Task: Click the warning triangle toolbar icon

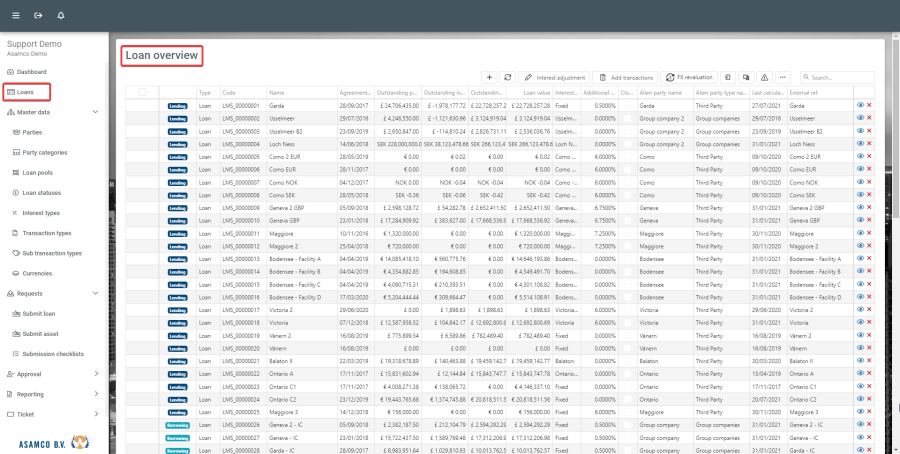Action: coord(764,77)
